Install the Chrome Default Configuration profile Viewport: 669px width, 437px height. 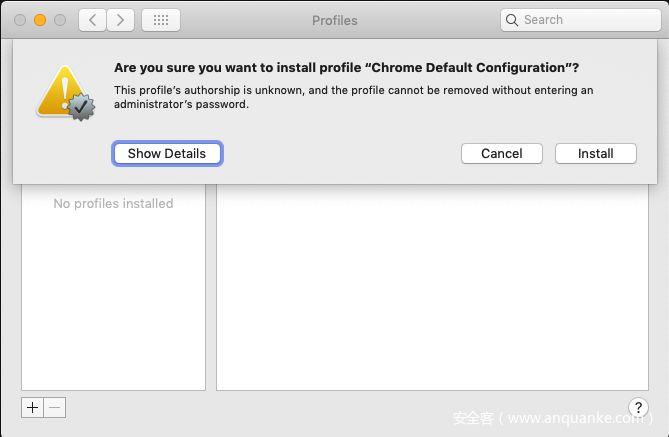pos(596,153)
